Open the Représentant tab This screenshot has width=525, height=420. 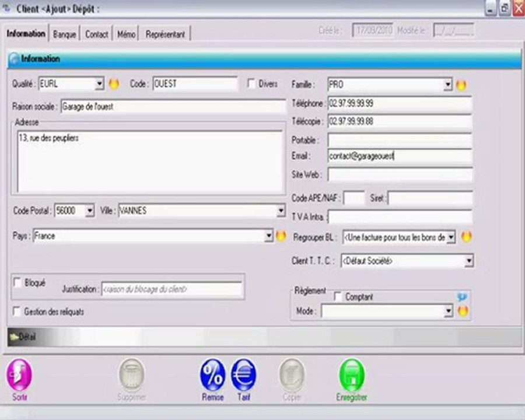[165, 34]
